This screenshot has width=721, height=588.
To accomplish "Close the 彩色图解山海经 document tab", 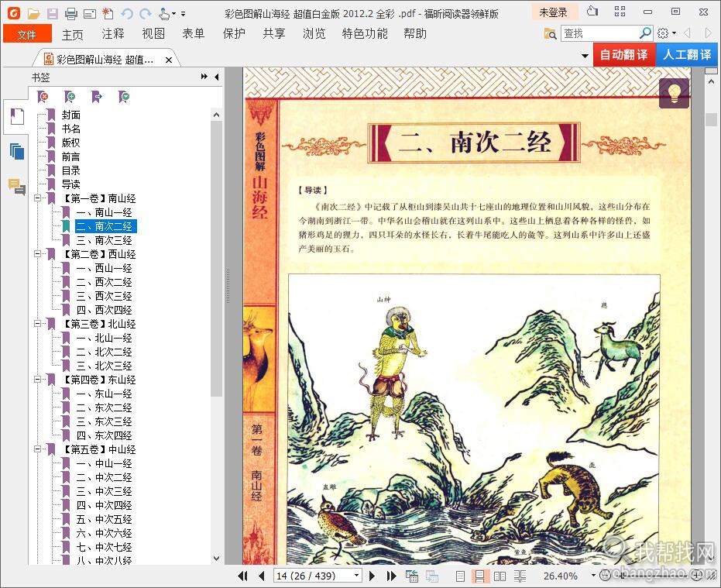I will pos(169,60).
